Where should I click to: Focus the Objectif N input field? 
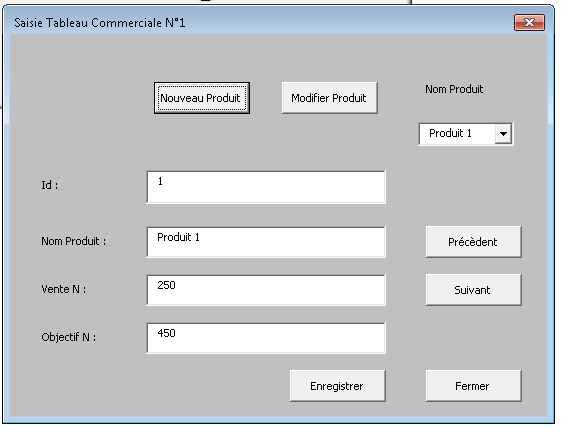coord(266,338)
